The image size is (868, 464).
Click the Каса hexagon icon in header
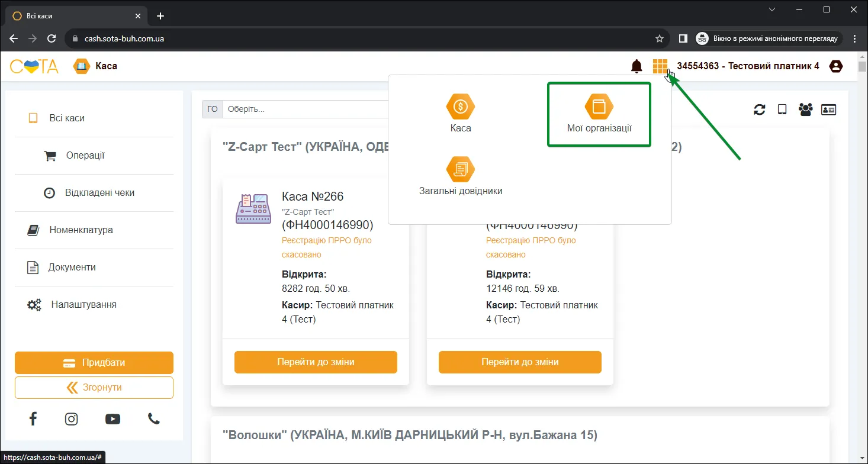tap(81, 66)
